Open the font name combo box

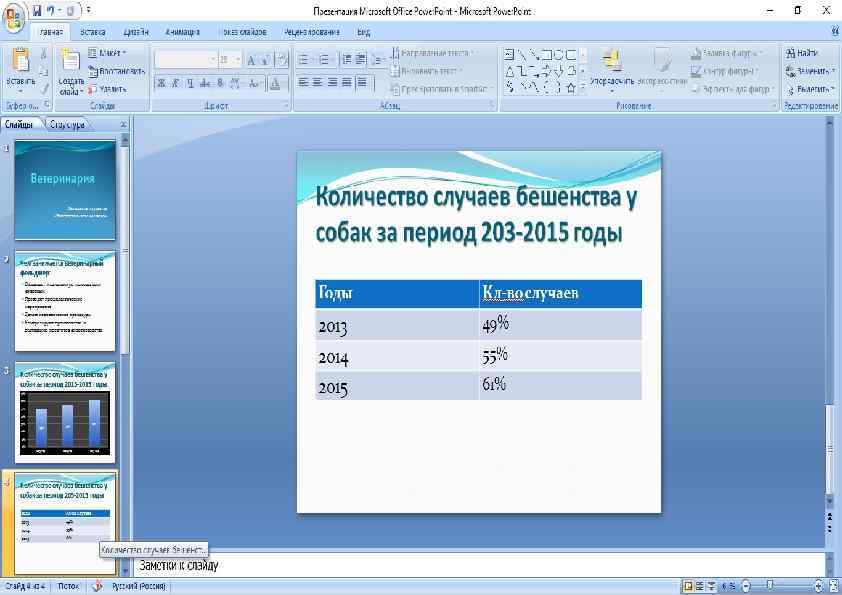(x=186, y=60)
